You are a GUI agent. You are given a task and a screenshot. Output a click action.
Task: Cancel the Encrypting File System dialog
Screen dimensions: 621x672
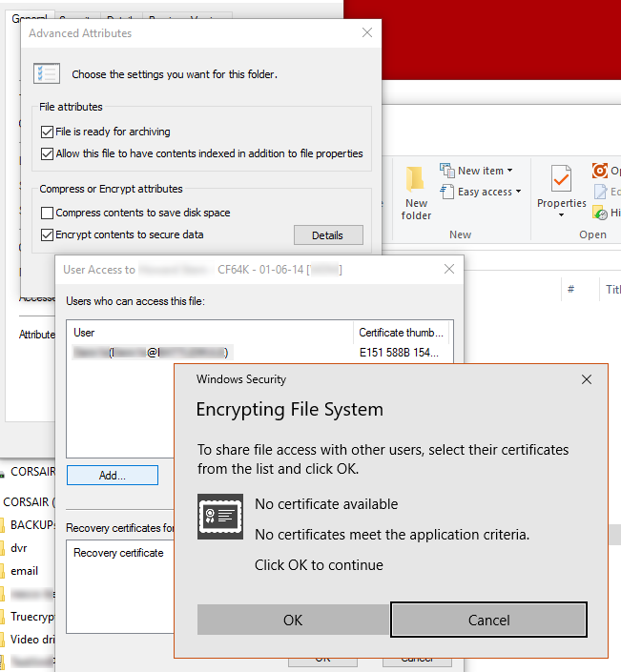point(489,620)
